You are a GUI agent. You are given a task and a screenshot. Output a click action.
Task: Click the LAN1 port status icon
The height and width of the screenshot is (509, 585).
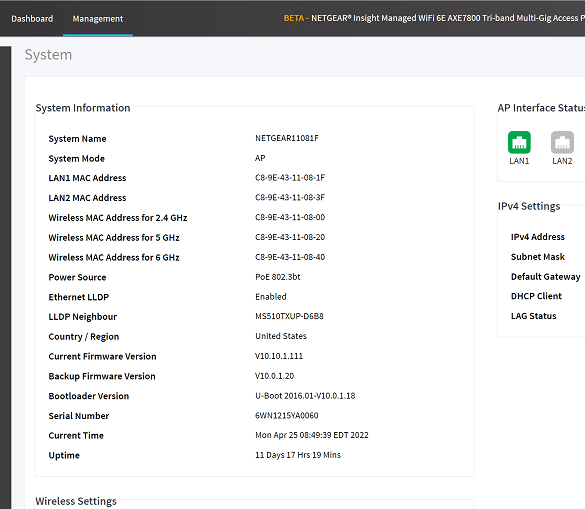coord(519,142)
